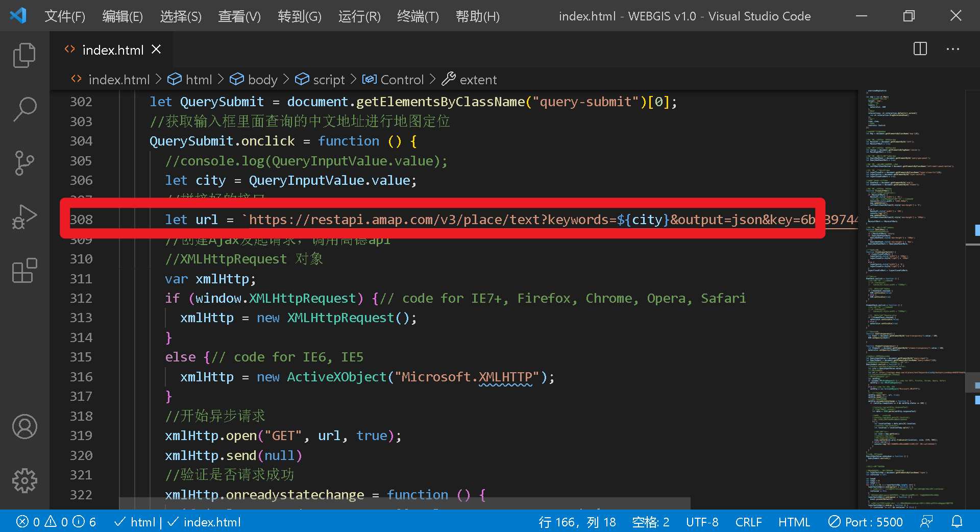This screenshot has width=980, height=532.
Task: Open the Accounts menu icon
Action: [x=24, y=427]
